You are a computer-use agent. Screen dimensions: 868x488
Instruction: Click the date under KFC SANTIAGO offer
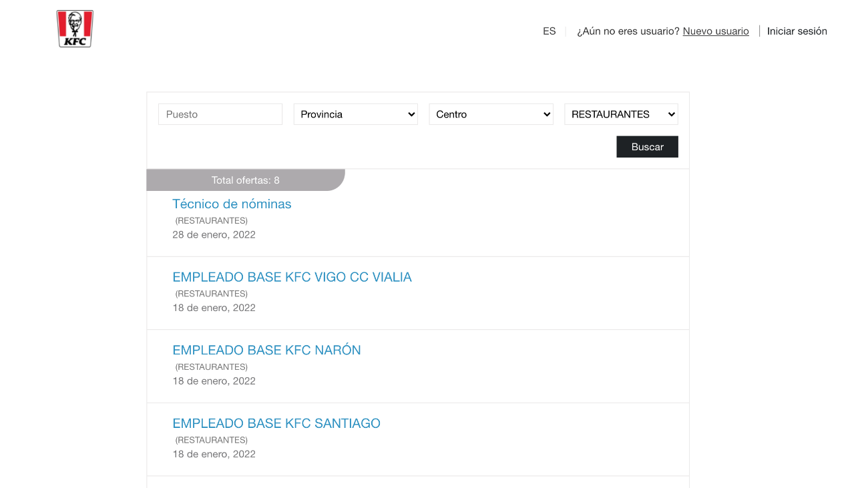[214, 454]
